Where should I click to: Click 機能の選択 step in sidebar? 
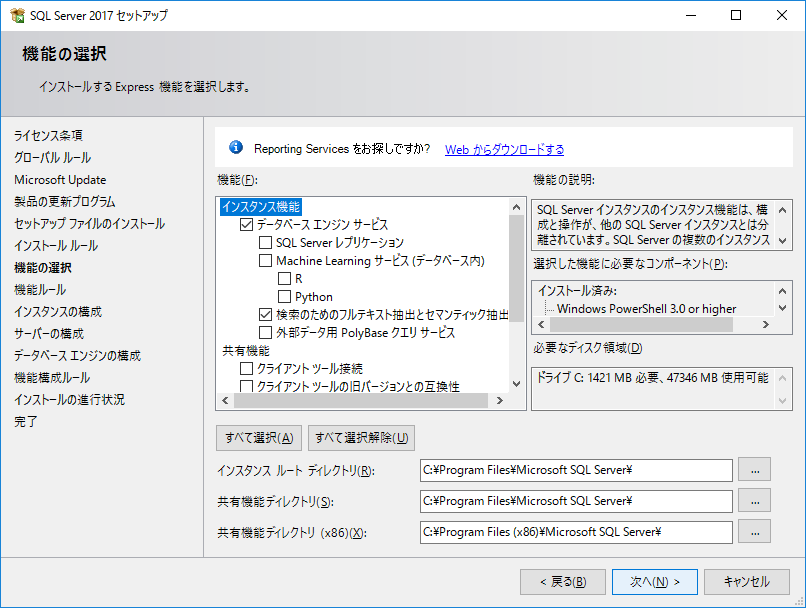click(x=43, y=268)
